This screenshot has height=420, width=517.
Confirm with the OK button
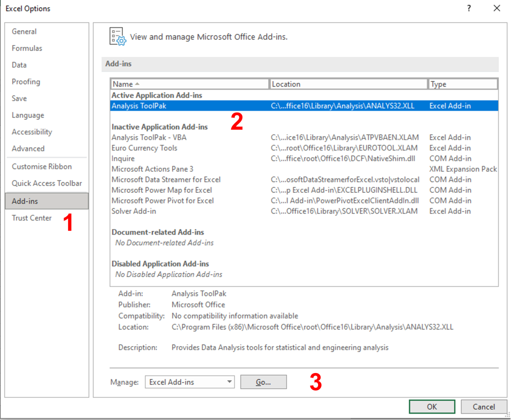click(432, 407)
